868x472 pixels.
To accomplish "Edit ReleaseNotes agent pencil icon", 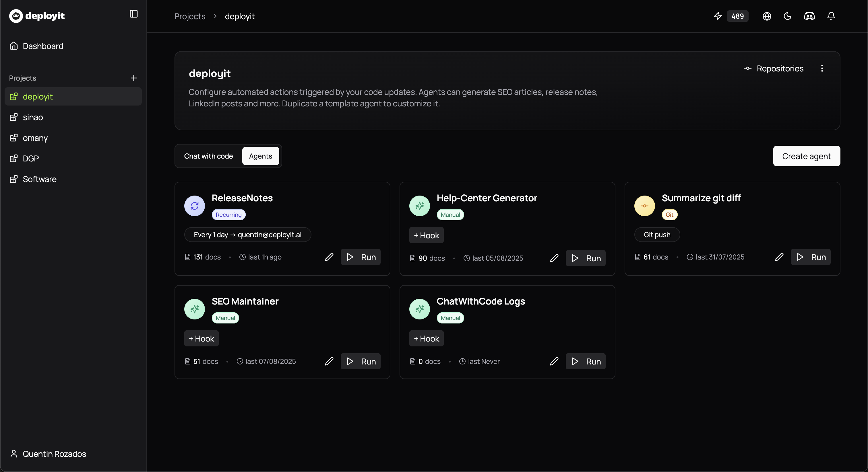I will coord(329,257).
